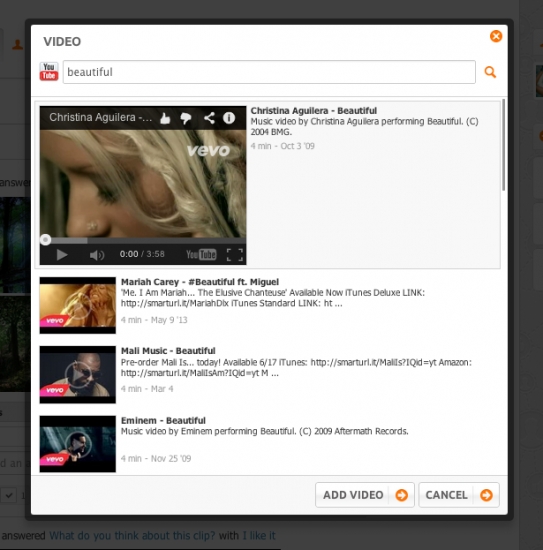
Task: Click the time display 0:00 / 3:58
Action: click(x=142, y=254)
